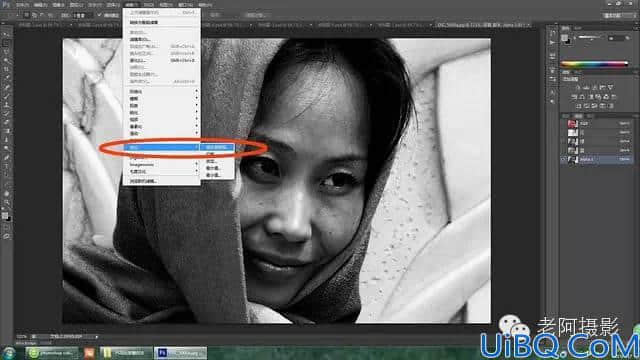Open the 3D menu in menu bar
This screenshot has width=640, height=360.
click(x=149, y=5)
